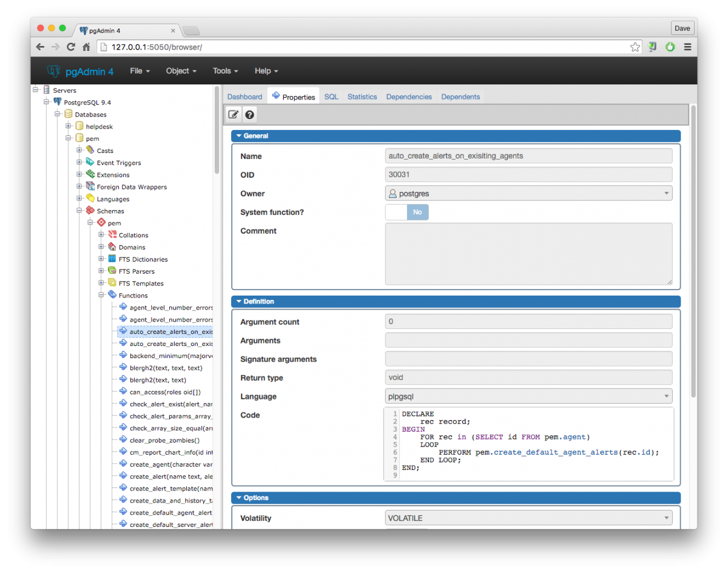Open the Tools menu
This screenshot has height=573, width=728.
[225, 71]
